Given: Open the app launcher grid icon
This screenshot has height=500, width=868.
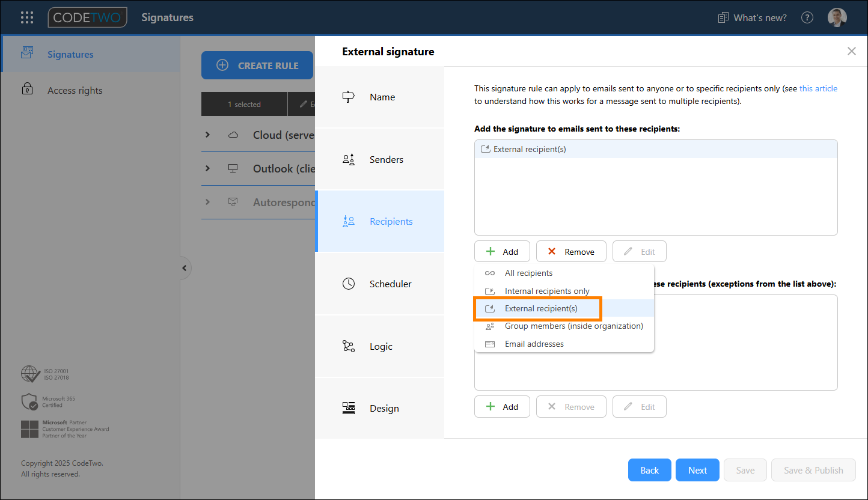Looking at the screenshot, I should tap(27, 17).
